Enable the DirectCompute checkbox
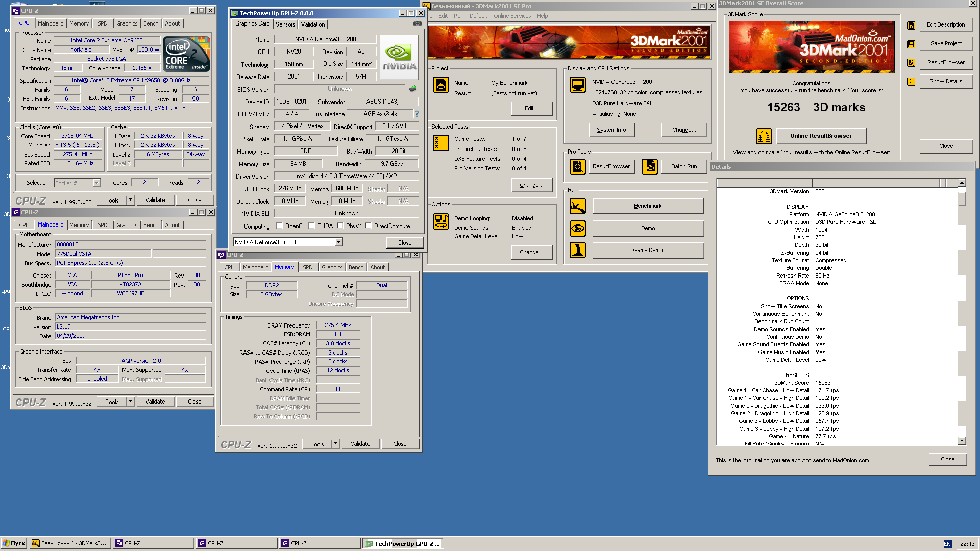This screenshot has width=980, height=551. pyautogui.click(x=368, y=226)
